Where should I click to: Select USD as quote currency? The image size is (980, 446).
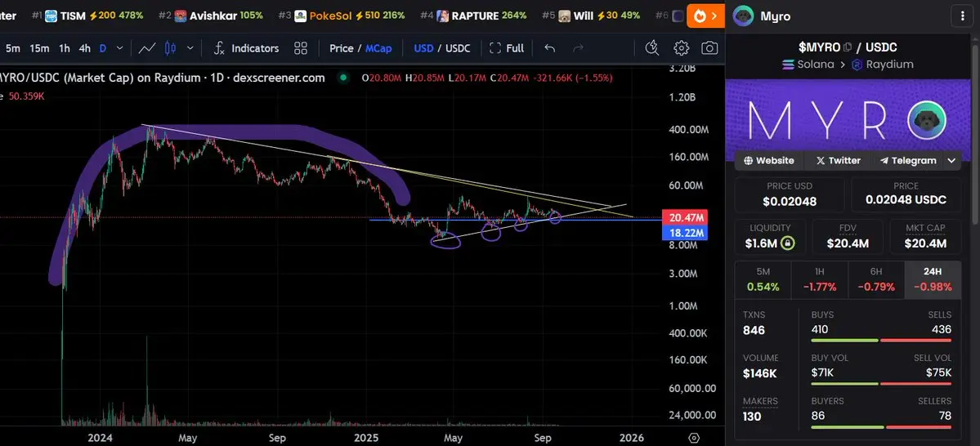pos(423,48)
